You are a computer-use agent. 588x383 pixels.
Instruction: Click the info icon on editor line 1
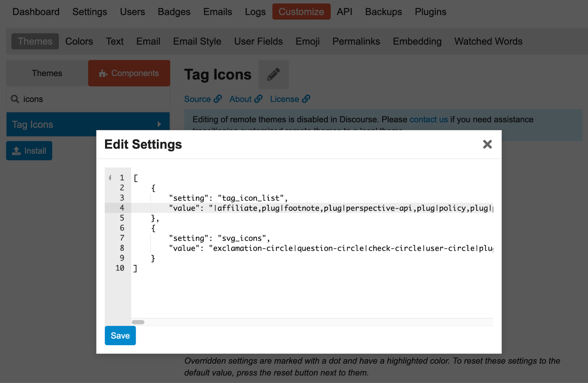[110, 178]
